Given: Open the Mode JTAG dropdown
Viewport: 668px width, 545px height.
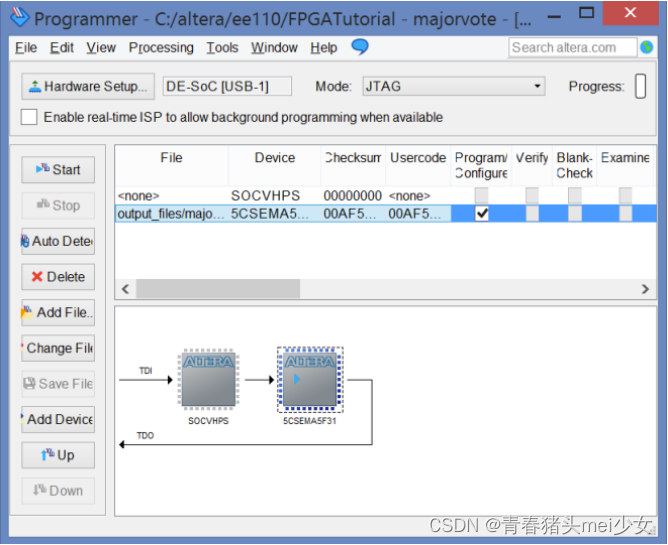Looking at the screenshot, I should point(454,87).
